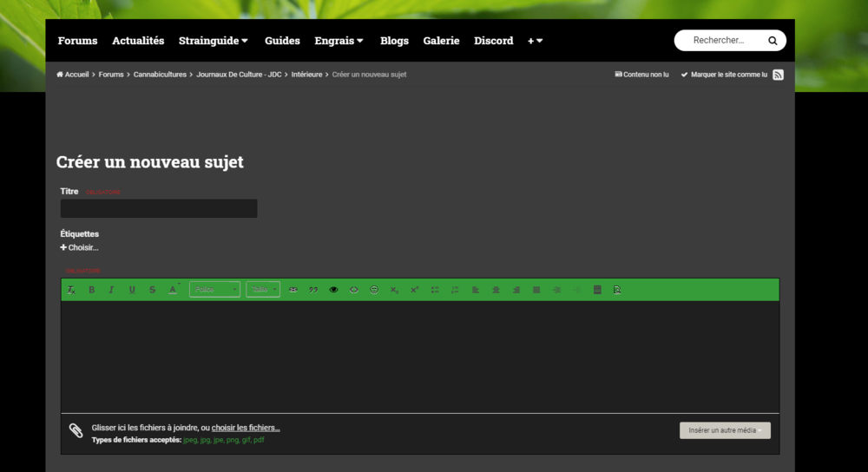Go to Intérieure breadcrumb

coord(306,74)
